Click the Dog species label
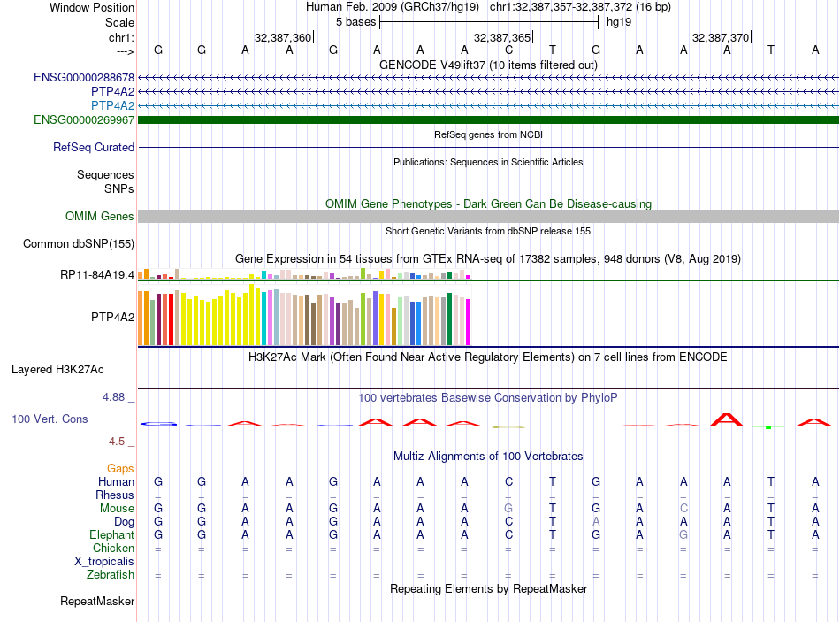The width and height of the screenshot is (840, 622). pos(124,522)
